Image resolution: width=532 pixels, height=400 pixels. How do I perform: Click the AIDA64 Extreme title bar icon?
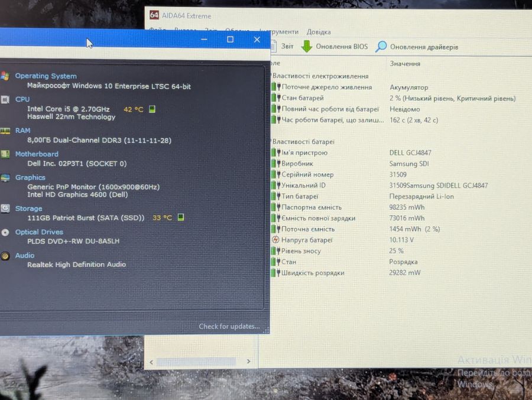(x=154, y=15)
